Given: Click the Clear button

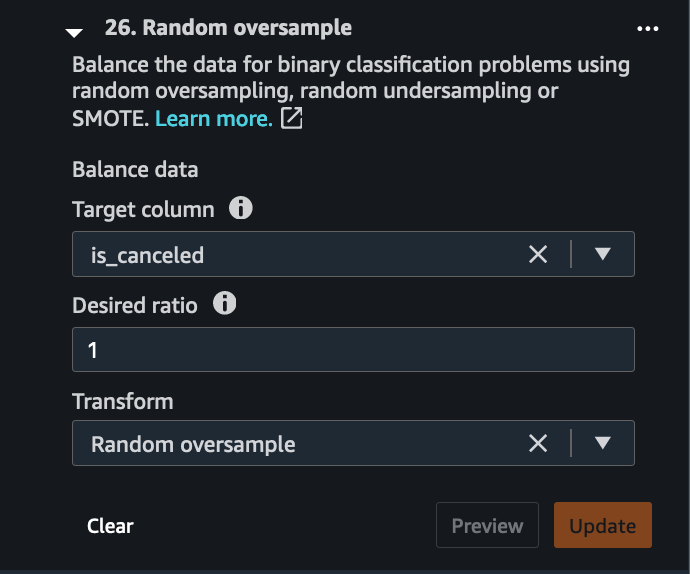Looking at the screenshot, I should click(110, 526).
